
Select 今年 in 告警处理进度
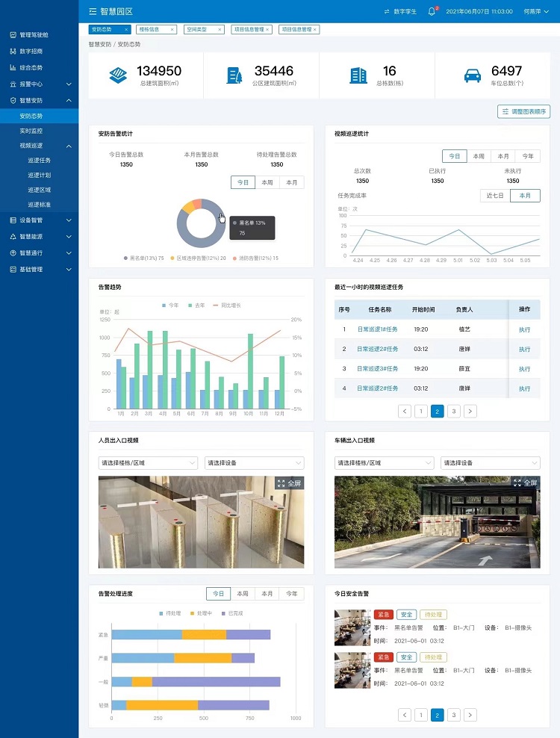(x=292, y=594)
